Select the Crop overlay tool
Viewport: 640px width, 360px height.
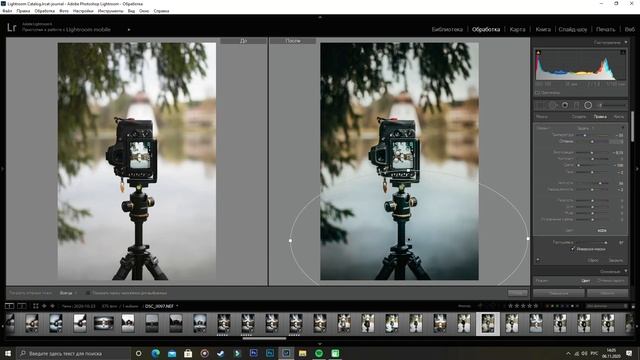540,105
